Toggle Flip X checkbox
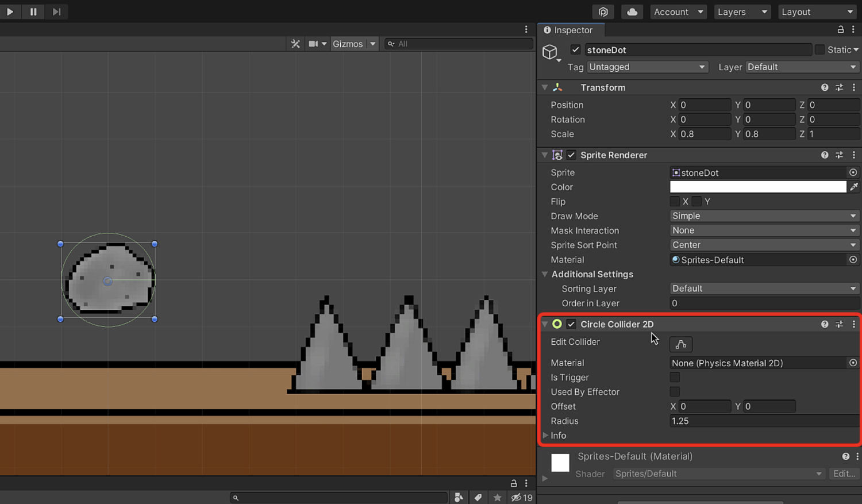The height and width of the screenshot is (504, 862). pyautogui.click(x=675, y=202)
